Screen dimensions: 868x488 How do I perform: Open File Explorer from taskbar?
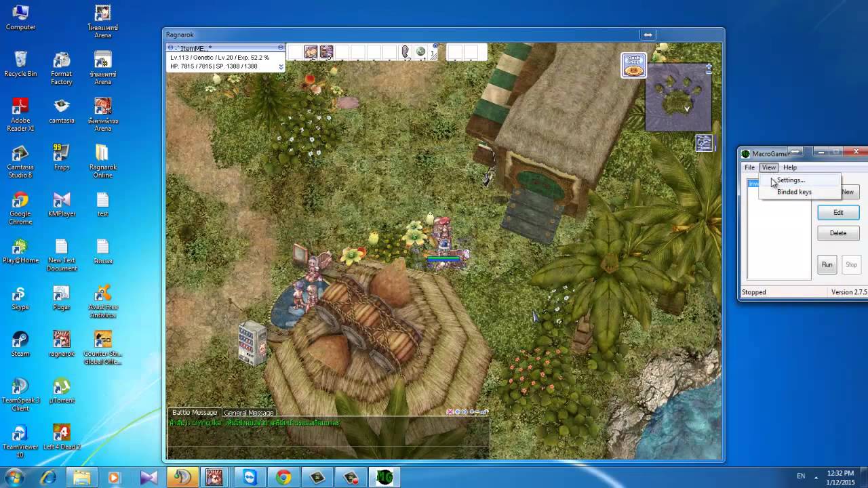click(81, 477)
